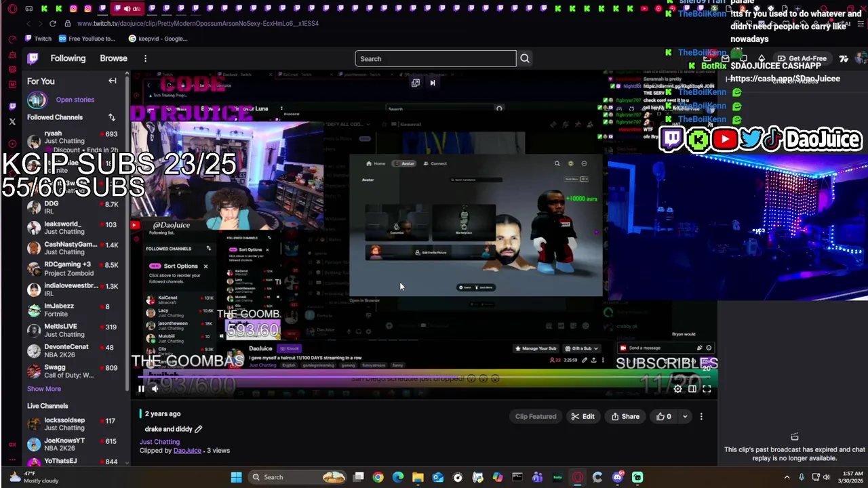Collapse the For You sidebar

pyautogui.click(x=113, y=81)
